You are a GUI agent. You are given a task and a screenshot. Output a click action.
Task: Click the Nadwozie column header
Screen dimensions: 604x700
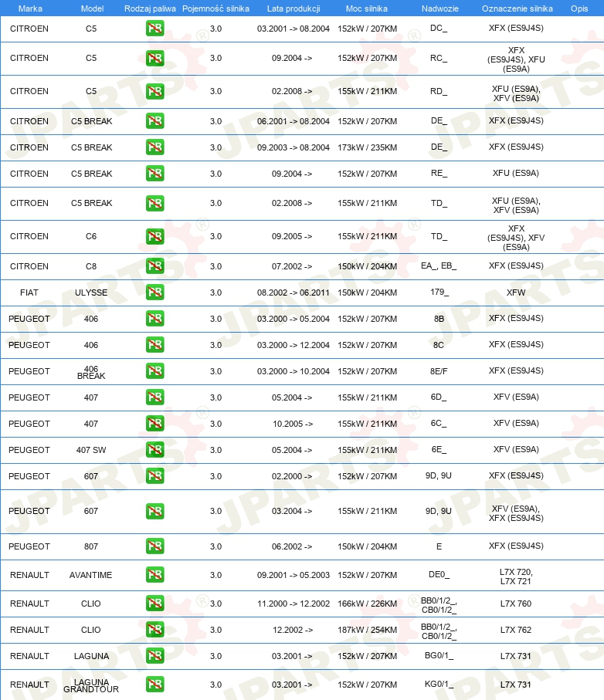coord(440,8)
